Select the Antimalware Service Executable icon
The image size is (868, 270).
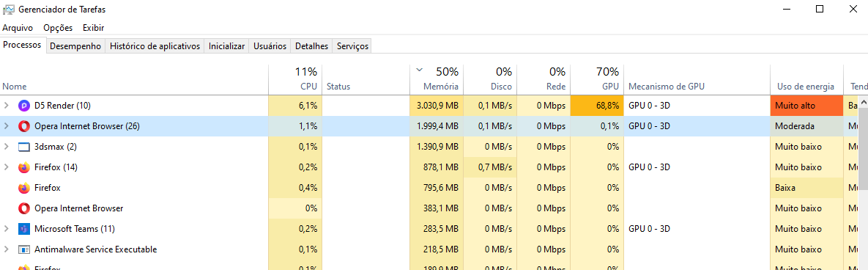pyautogui.click(x=23, y=249)
